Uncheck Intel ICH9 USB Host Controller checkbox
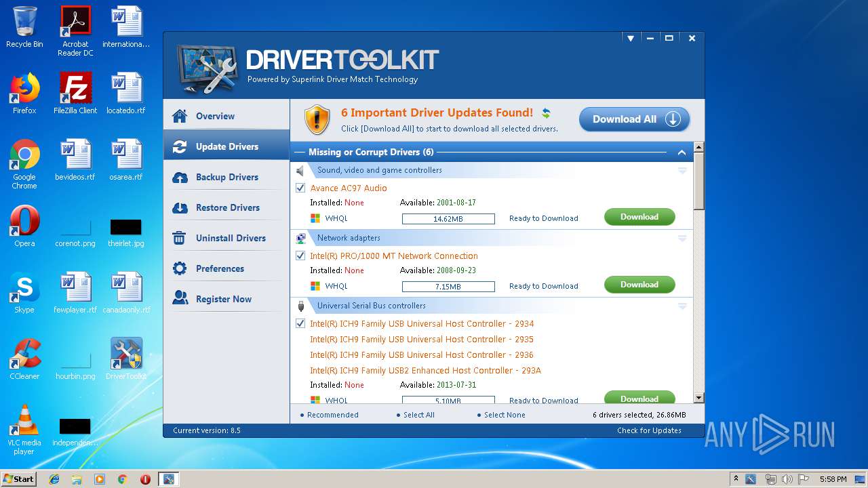Image resolution: width=868 pixels, height=488 pixels. coord(300,323)
